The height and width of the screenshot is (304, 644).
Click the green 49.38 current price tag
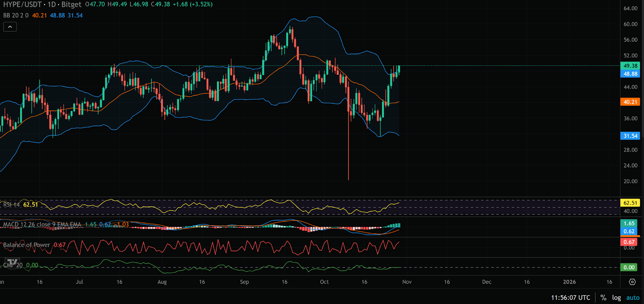[630, 66]
